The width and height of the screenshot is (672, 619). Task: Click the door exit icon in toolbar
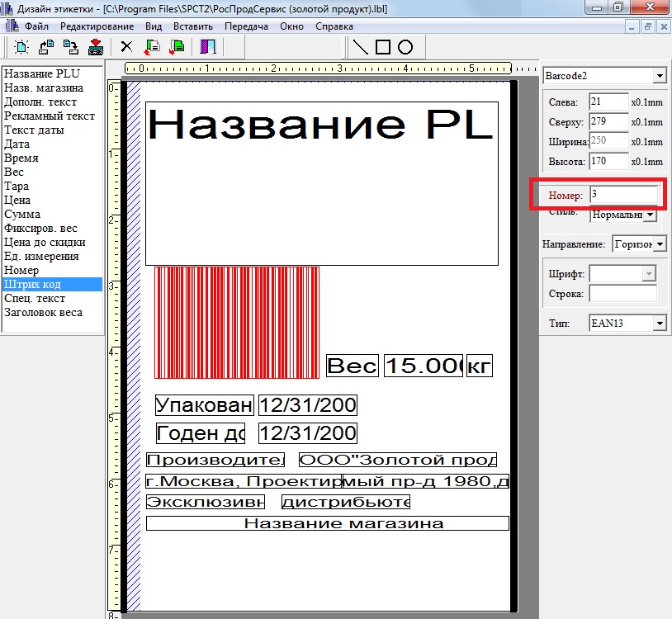tap(207, 46)
